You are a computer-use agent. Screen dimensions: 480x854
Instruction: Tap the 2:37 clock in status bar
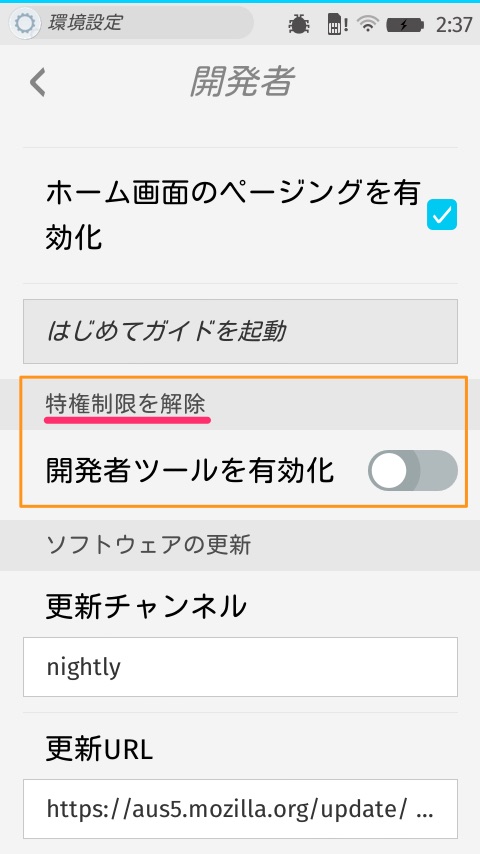pos(453,25)
